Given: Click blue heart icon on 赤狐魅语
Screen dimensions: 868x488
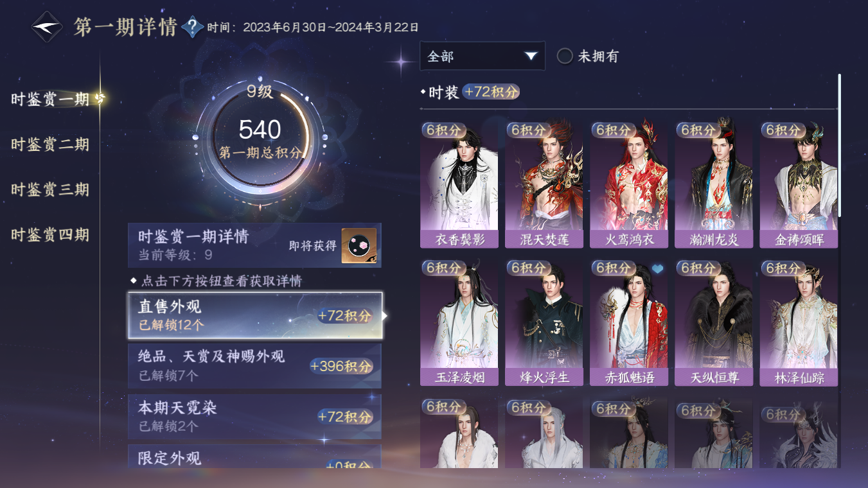Looking at the screenshot, I should pyautogui.click(x=657, y=269).
